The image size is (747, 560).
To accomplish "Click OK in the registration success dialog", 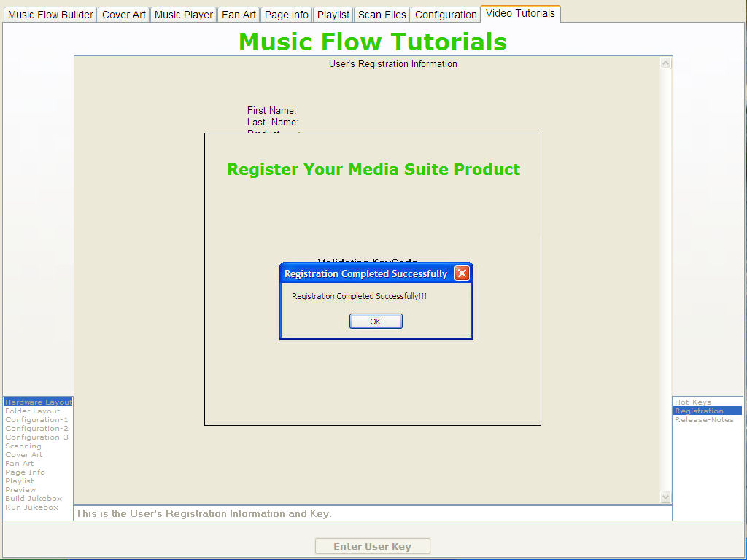I will point(376,322).
